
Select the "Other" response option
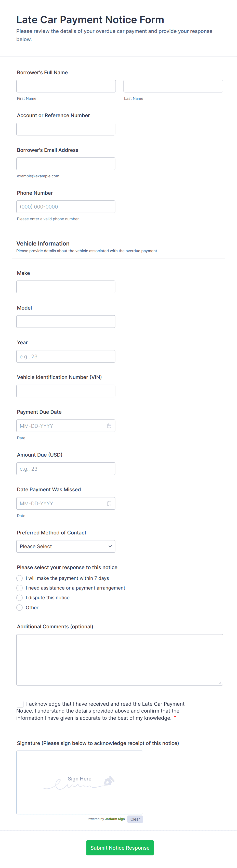click(20, 607)
